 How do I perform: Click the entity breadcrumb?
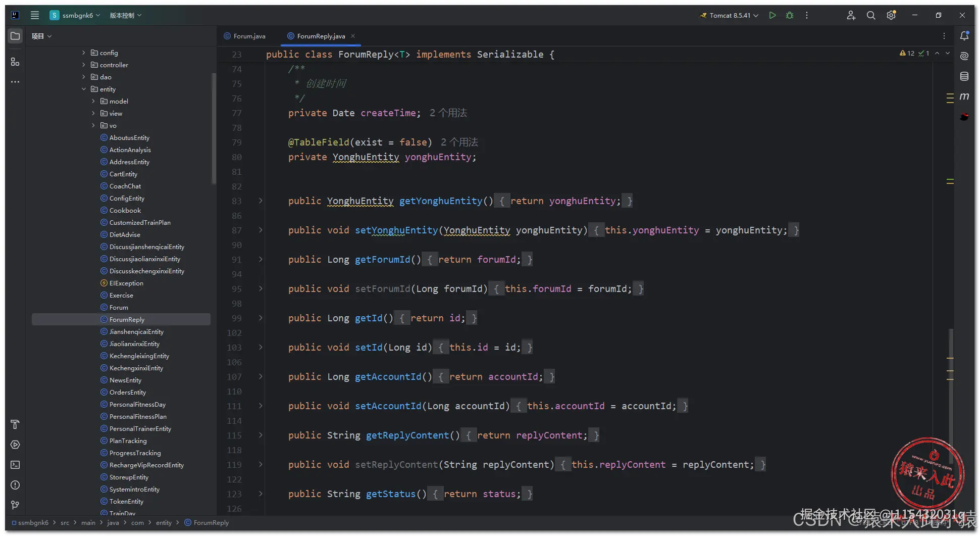pyautogui.click(x=164, y=522)
